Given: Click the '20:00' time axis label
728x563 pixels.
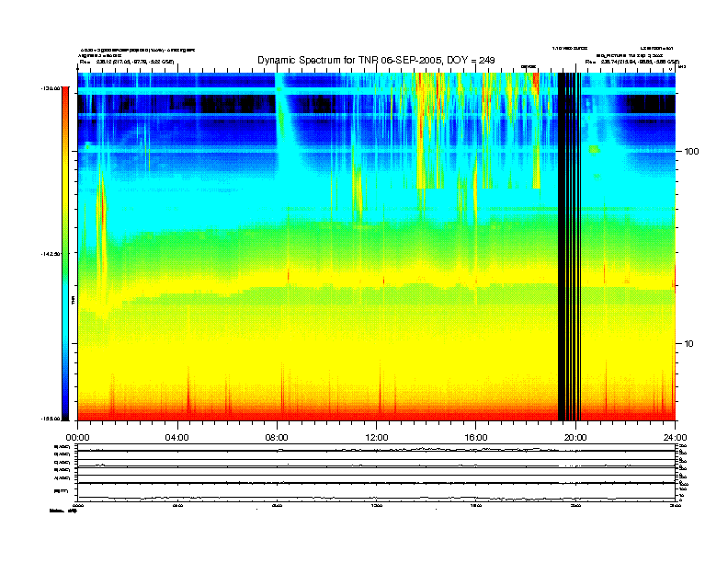Looking at the screenshot, I should pyautogui.click(x=575, y=438).
